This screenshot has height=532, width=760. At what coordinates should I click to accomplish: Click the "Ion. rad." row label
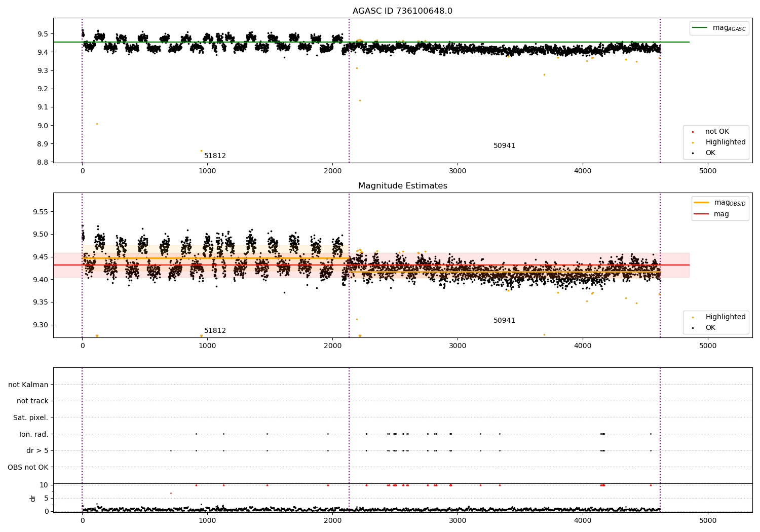point(34,434)
